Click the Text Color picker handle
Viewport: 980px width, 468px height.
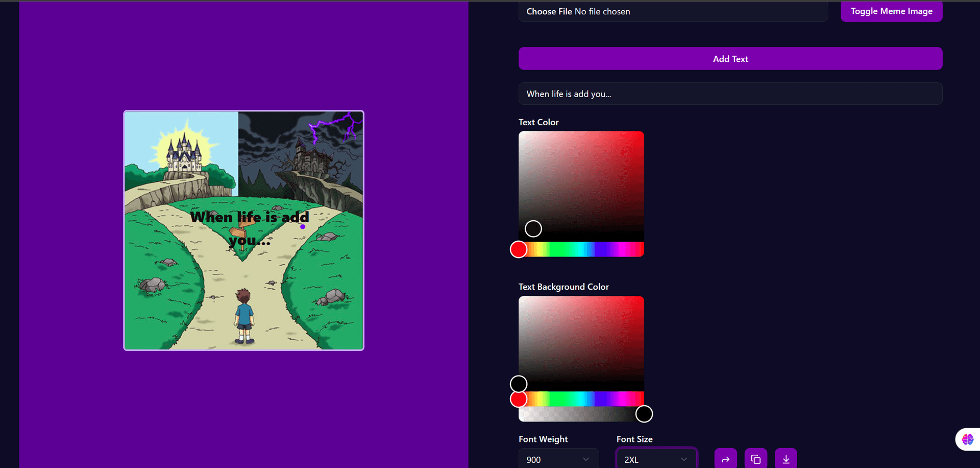click(533, 229)
